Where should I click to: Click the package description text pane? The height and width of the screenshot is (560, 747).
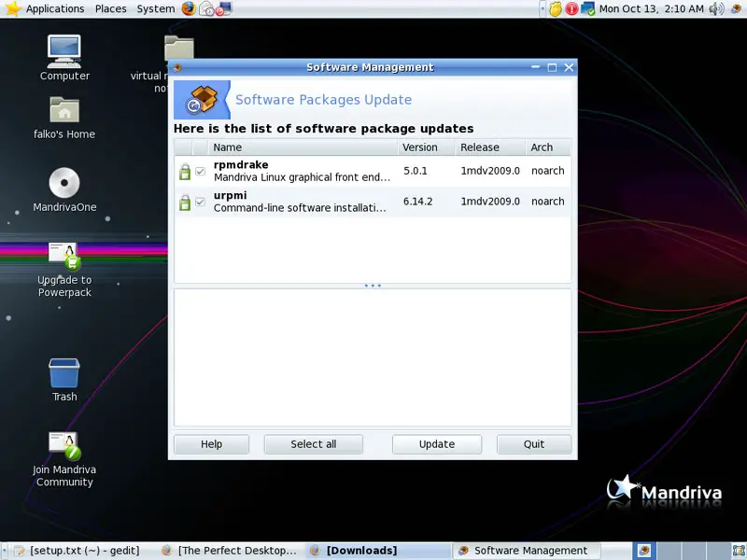373,357
